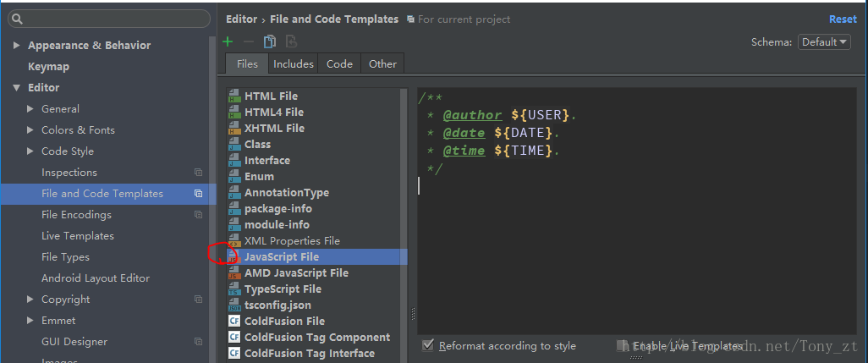
Task: Click the green plus Create Template icon
Action: tap(228, 41)
